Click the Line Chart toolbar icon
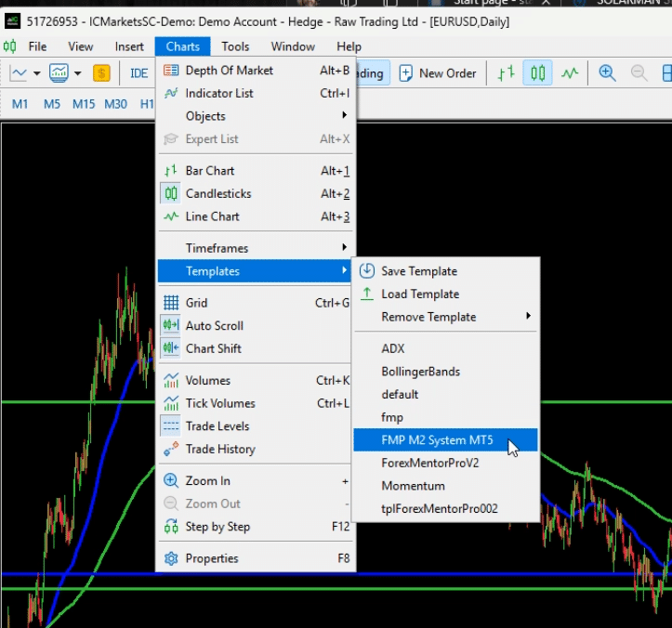 pos(569,72)
